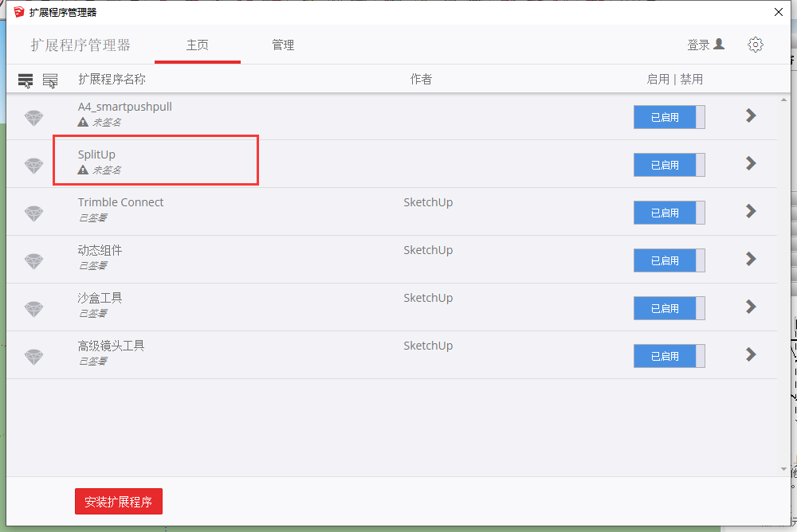Click the gem icon for 沙盒工具
Screen dimensions: 797x532
pos(34,309)
